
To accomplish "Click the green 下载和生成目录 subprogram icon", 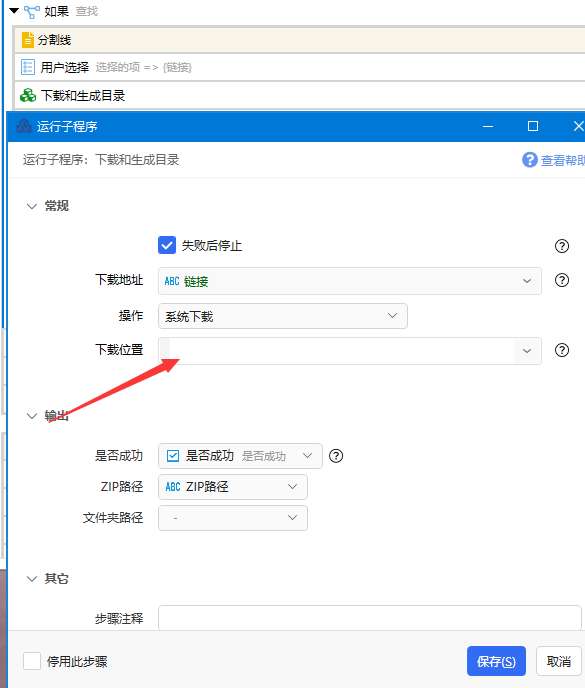I will click(x=28, y=95).
